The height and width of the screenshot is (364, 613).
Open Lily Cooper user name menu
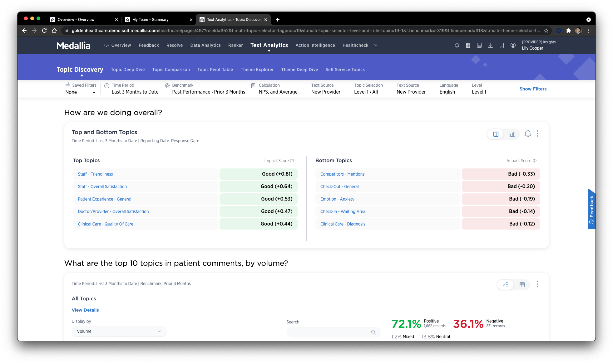coord(532,48)
